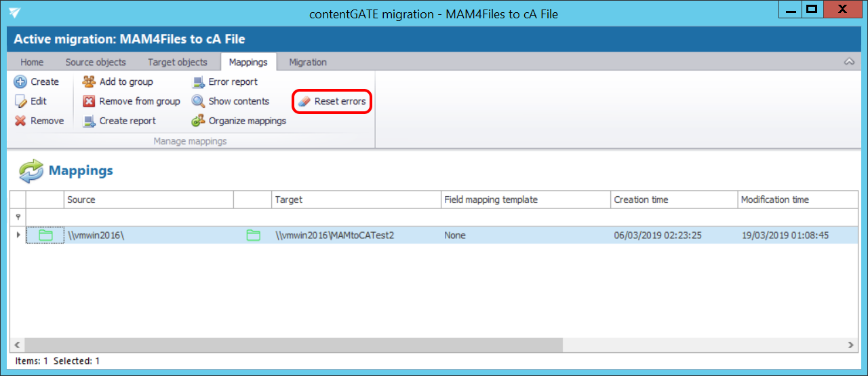Viewport: 868px width, 376px height.
Task: Click the Add to group label
Action: [126, 81]
